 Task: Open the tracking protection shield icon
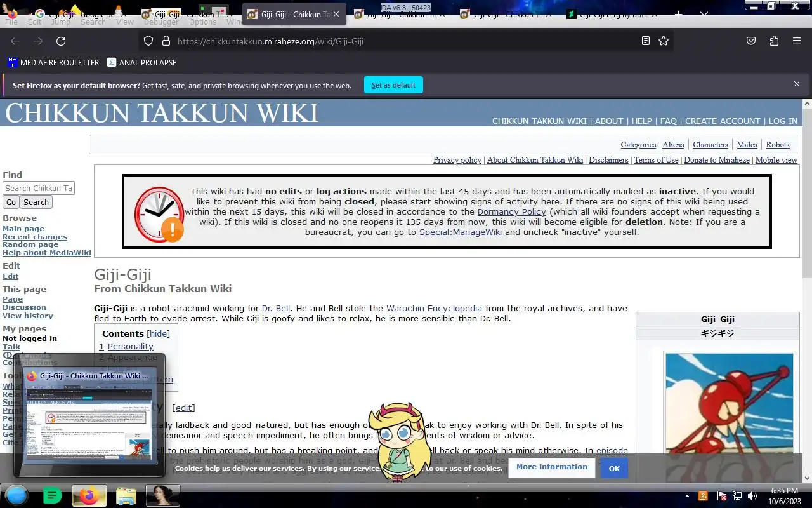point(148,41)
